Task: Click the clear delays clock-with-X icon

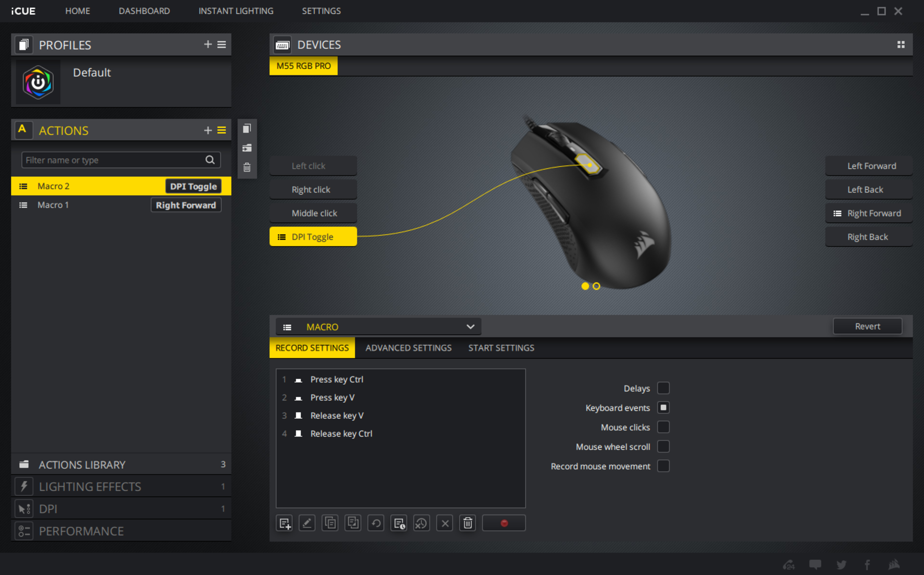Action: [422, 523]
